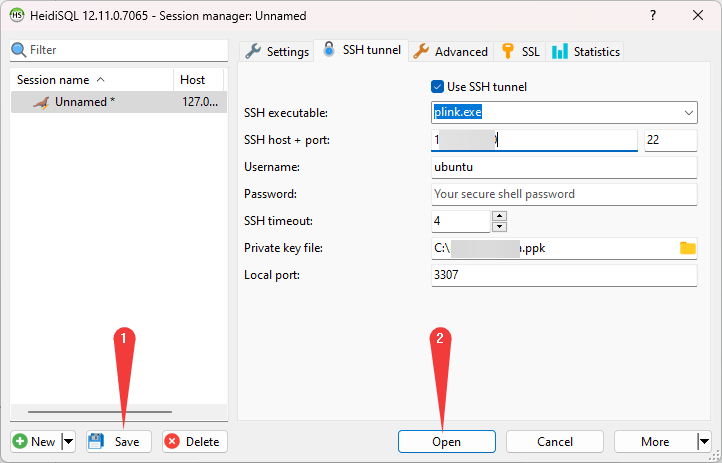The height and width of the screenshot is (463, 722).
Task: Click the Unnamed session icon in list
Action: pyautogui.click(x=40, y=102)
